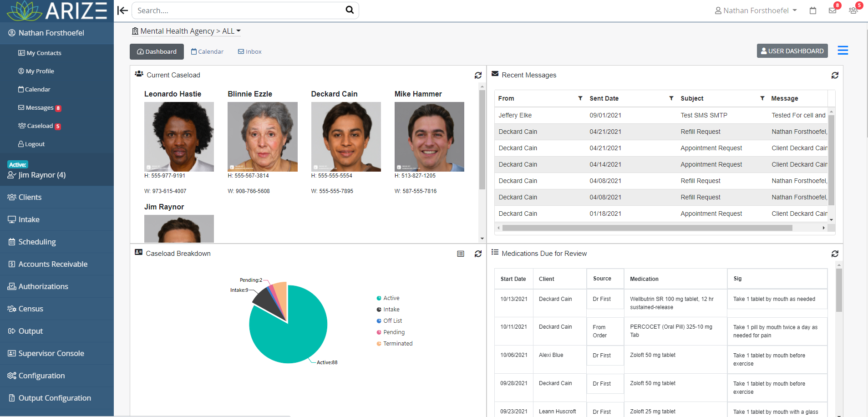
Task: Open the filter on the From column
Action: [580, 98]
